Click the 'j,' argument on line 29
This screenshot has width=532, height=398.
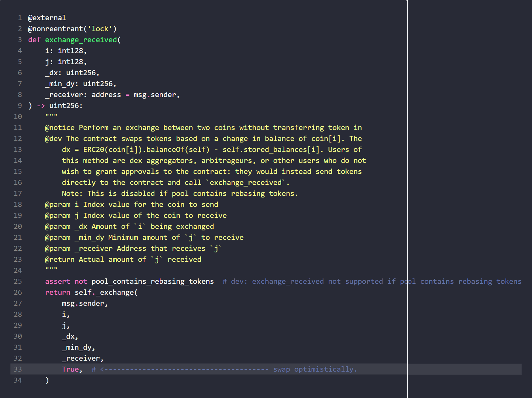66,326
